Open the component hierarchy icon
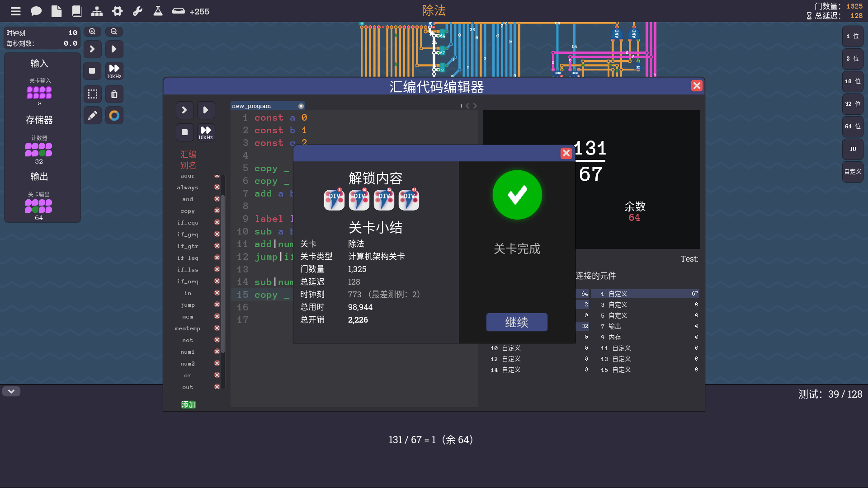 97,11
